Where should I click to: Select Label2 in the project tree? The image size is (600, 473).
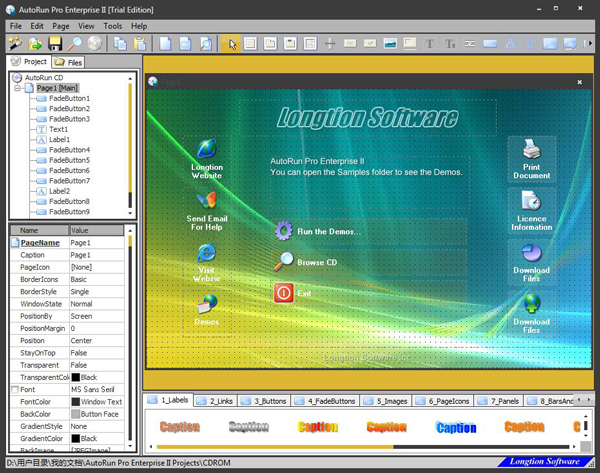pos(59,191)
